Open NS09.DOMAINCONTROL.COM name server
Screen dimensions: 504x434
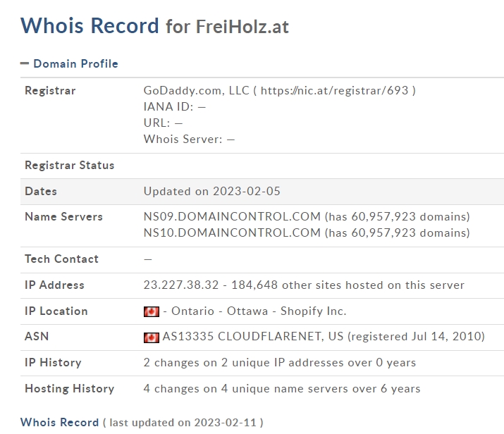[232, 216]
